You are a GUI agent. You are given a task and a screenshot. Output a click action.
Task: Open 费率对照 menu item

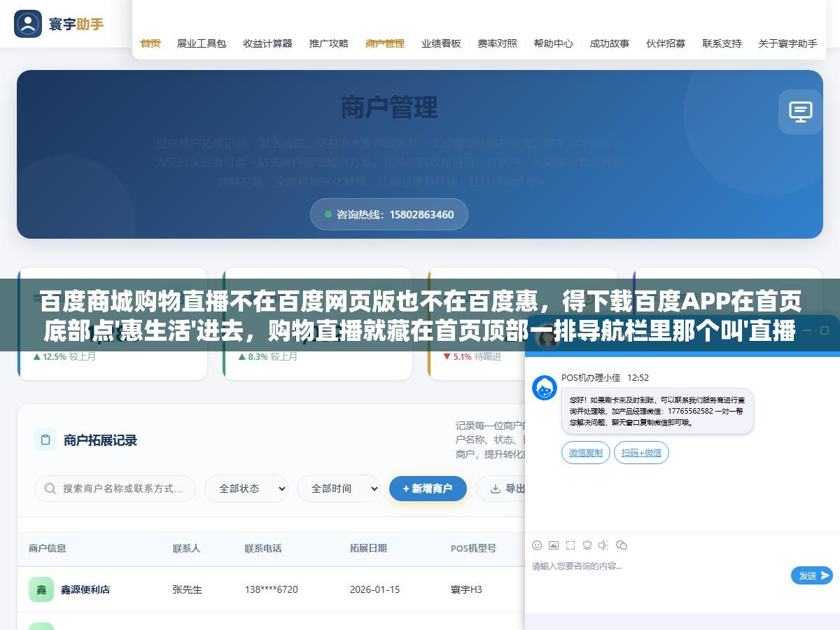pyautogui.click(x=497, y=43)
